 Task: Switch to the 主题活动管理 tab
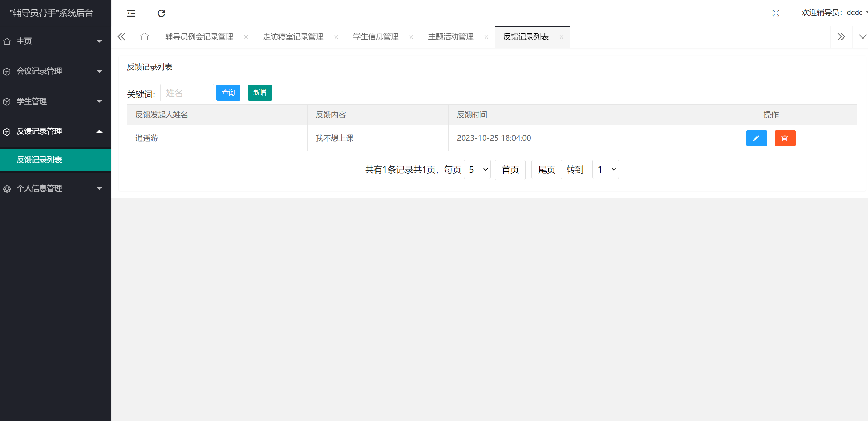(451, 36)
